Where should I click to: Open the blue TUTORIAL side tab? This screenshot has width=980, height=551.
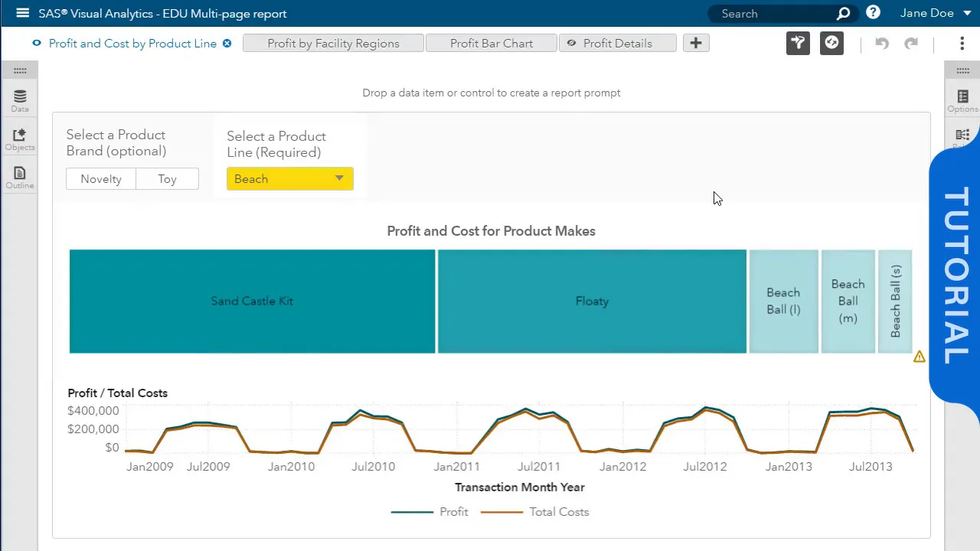click(x=955, y=275)
